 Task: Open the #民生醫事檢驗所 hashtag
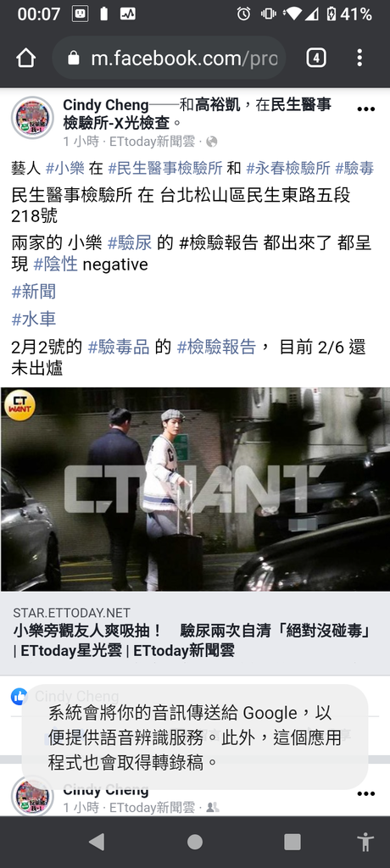[x=165, y=169]
